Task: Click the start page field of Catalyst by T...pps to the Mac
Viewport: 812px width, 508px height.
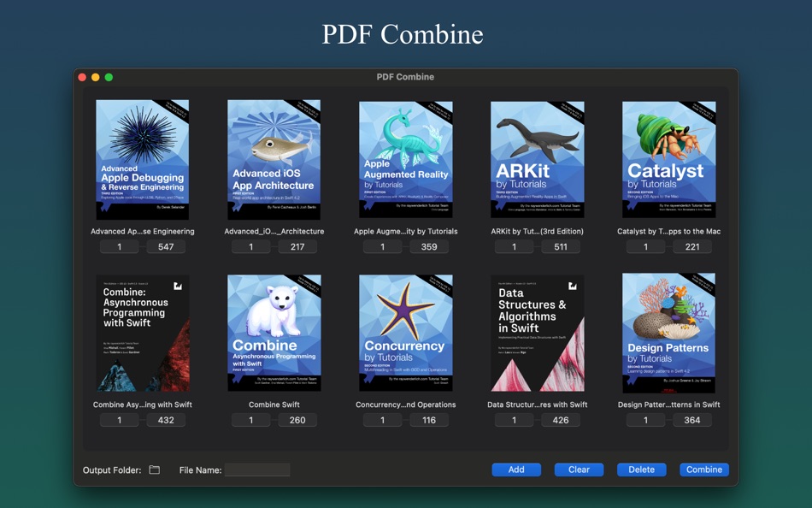Action: (645, 247)
